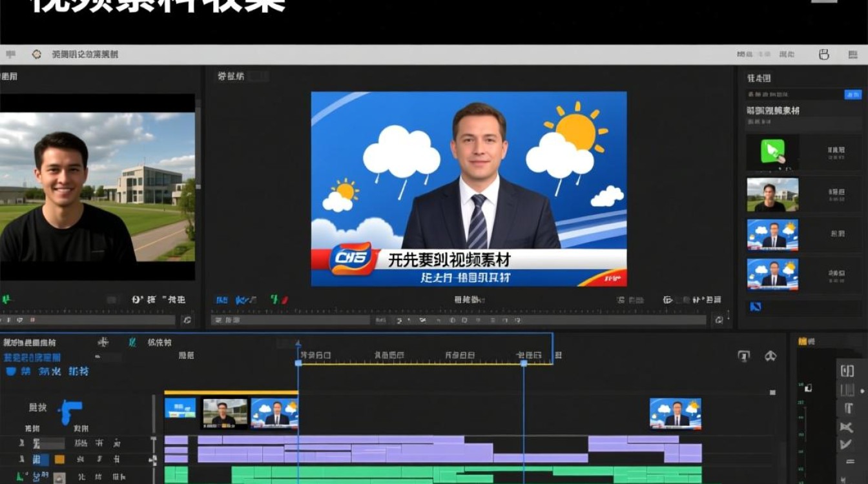This screenshot has width=868, height=484.
Task: Click the blue button in media bin header
Action: tap(852, 94)
